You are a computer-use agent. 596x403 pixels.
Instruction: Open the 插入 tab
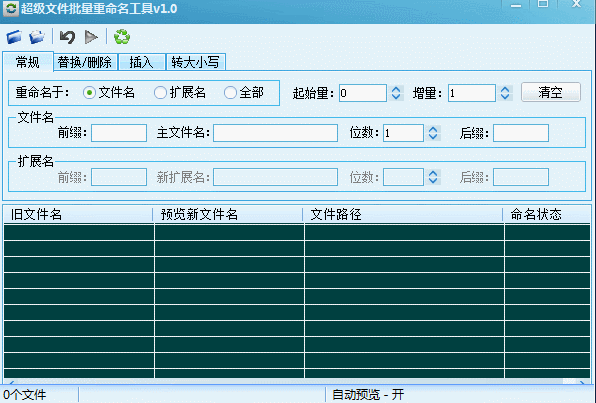click(141, 62)
